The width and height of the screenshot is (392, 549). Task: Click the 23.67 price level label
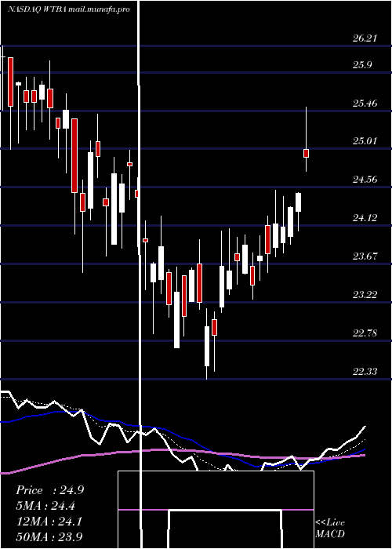(365, 256)
